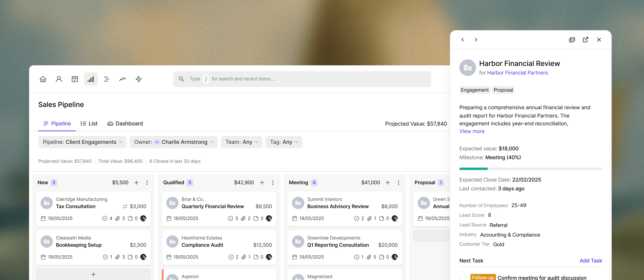Open the Owner: Charlie Armstrong filter dropdown
The width and height of the screenshot is (644, 280).
tap(174, 142)
